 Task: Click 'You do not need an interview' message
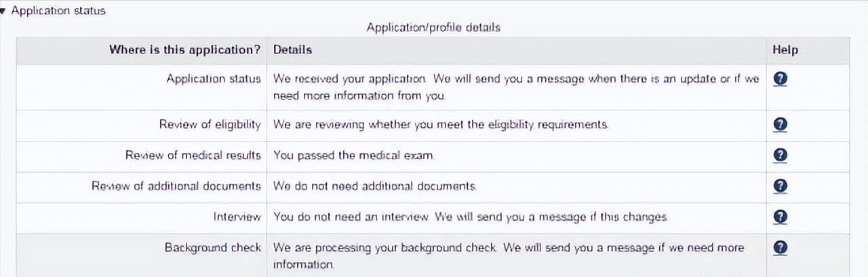351,217
